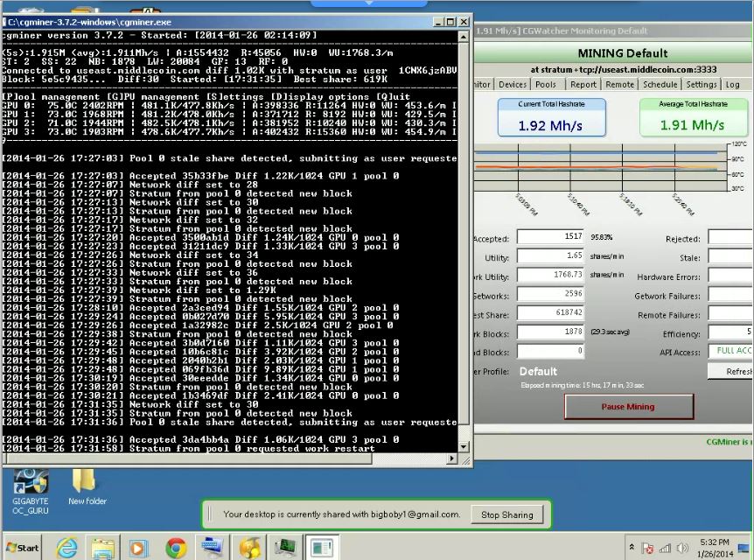Click the API Access FULL ACC field
This screenshot has width=754, height=560.
click(731, 351)
